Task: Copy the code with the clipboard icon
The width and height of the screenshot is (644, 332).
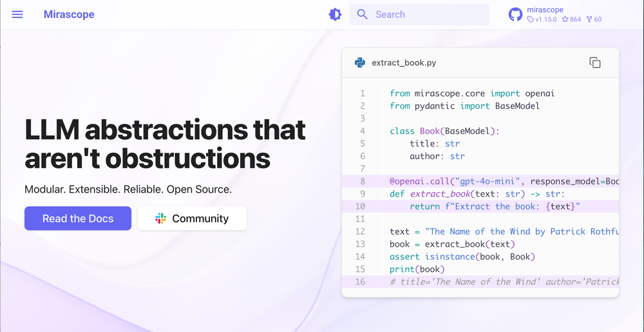Action: 595,63
